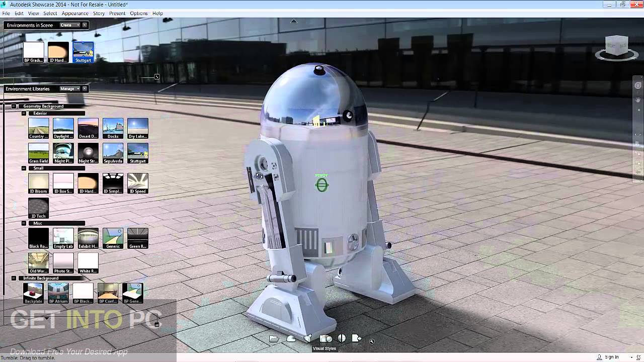Click the steering wheel icon in navigation bar
Screen dimensions: 644x362
[638, 85]
